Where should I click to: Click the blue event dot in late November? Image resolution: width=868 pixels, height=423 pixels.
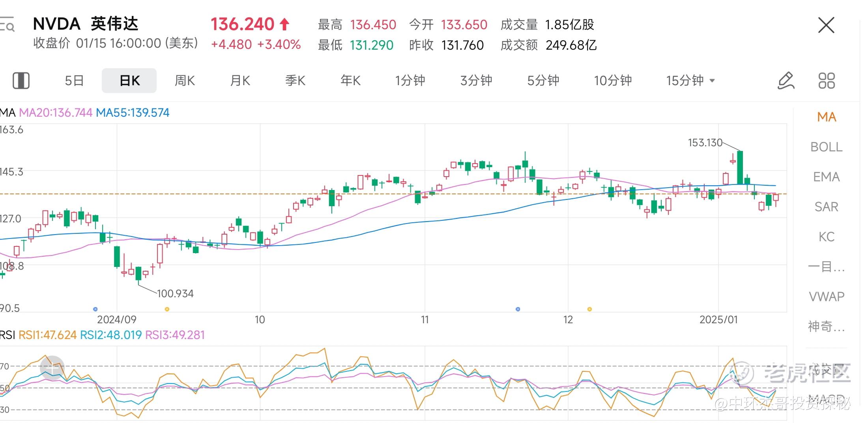pyautogui.click(x=518, y=309)
